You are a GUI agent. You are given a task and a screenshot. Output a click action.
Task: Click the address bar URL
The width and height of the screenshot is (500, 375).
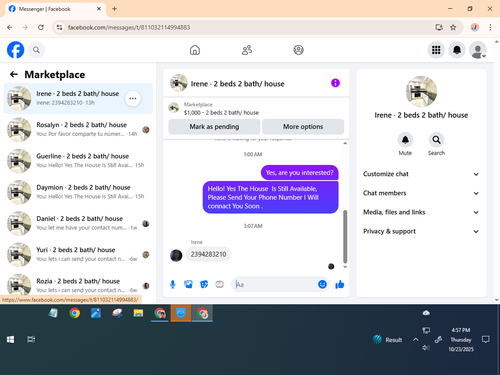click(x=129, y=27)
